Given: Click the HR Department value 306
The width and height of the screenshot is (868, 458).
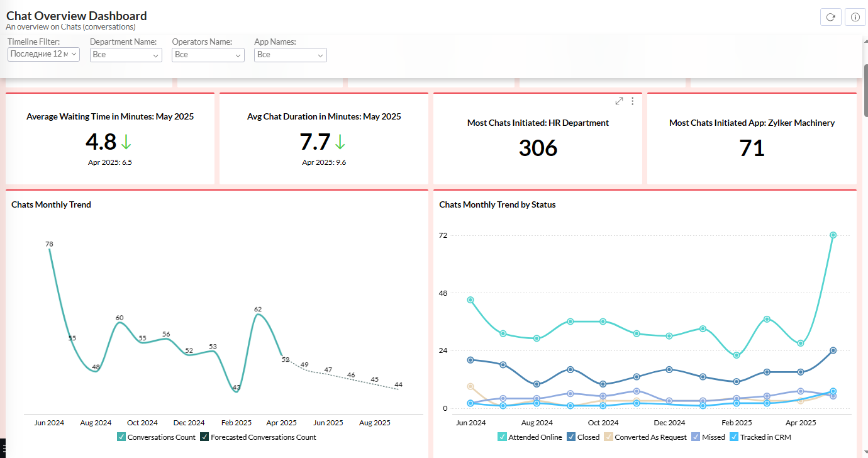Looking at the screenshot, I should pyautogui.click(x=538, y=148).
